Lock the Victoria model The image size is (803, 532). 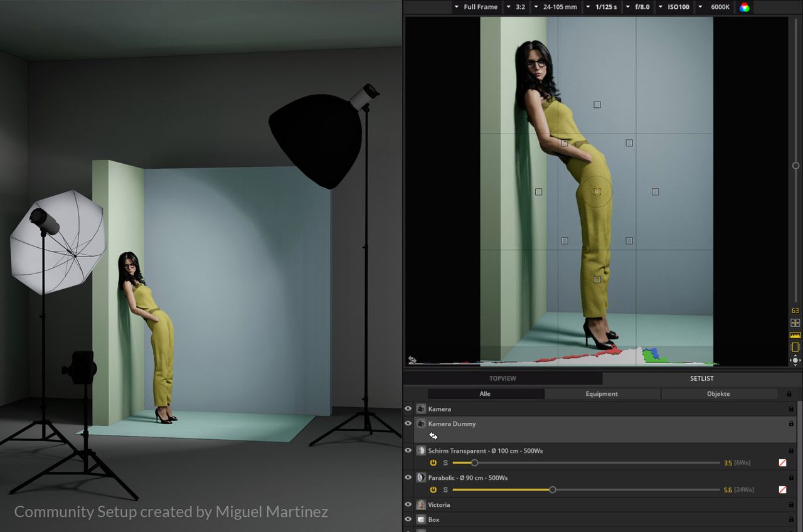click(x=791, y=505)
